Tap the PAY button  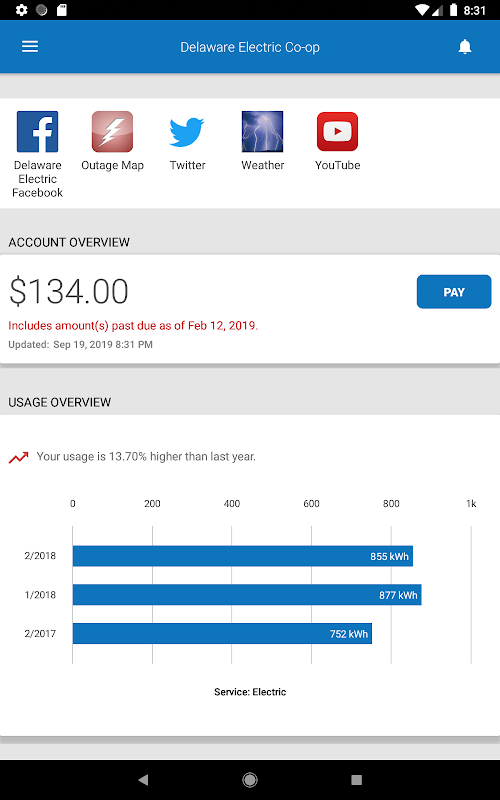454,292
